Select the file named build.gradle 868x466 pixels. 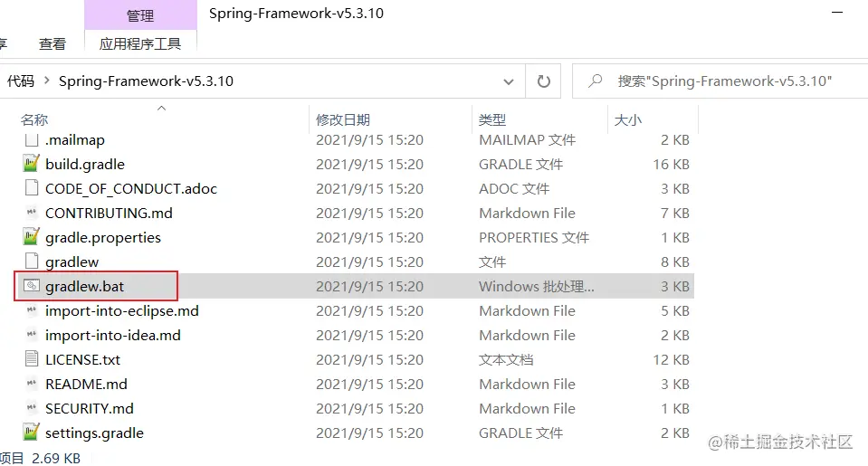(85, 164)
